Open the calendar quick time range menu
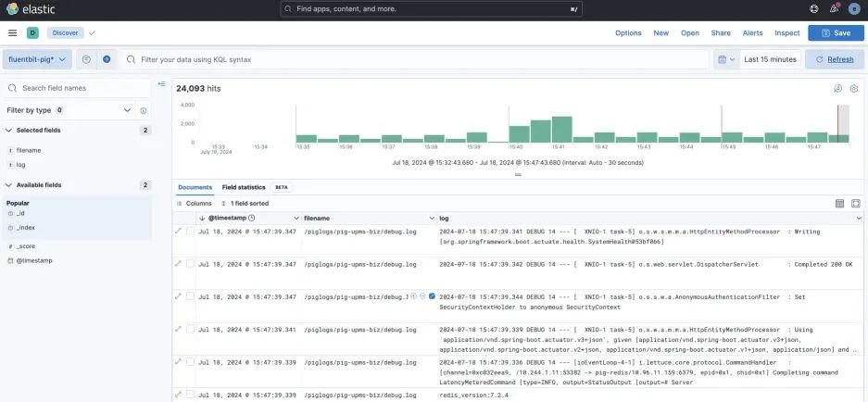The width and height of the screenshot is (868, 402). (726, 59)
